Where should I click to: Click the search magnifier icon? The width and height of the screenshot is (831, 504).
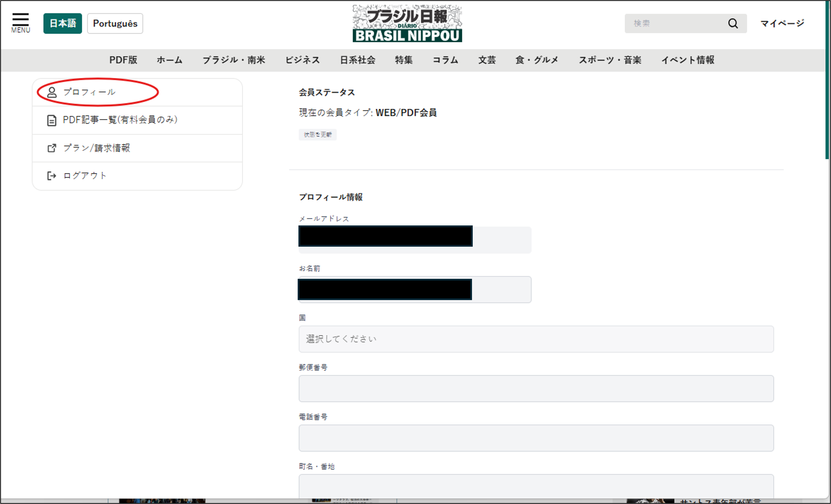pos(733,23)
